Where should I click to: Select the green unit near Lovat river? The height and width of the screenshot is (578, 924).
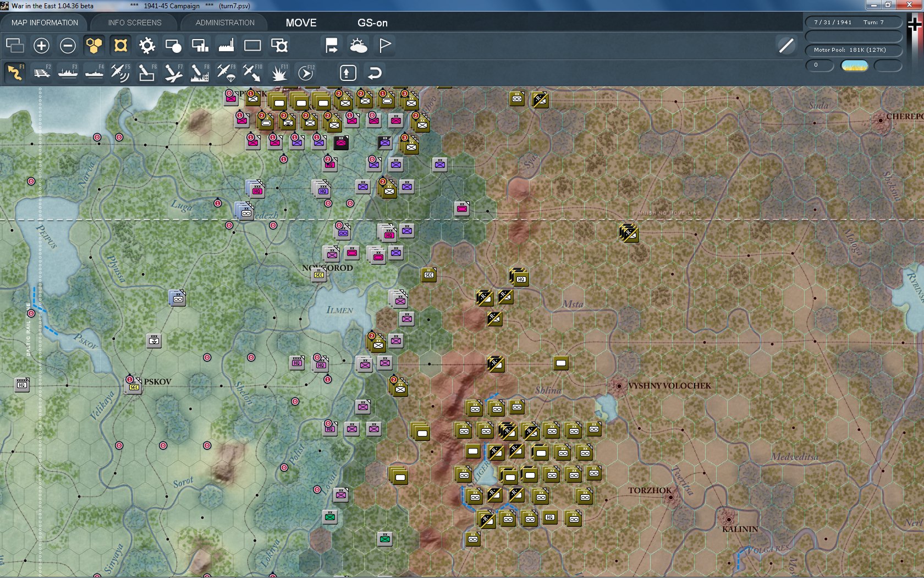(330, 516)
